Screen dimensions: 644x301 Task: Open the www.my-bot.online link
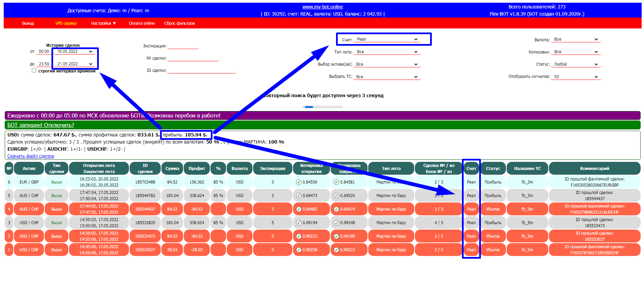(323, 7)
